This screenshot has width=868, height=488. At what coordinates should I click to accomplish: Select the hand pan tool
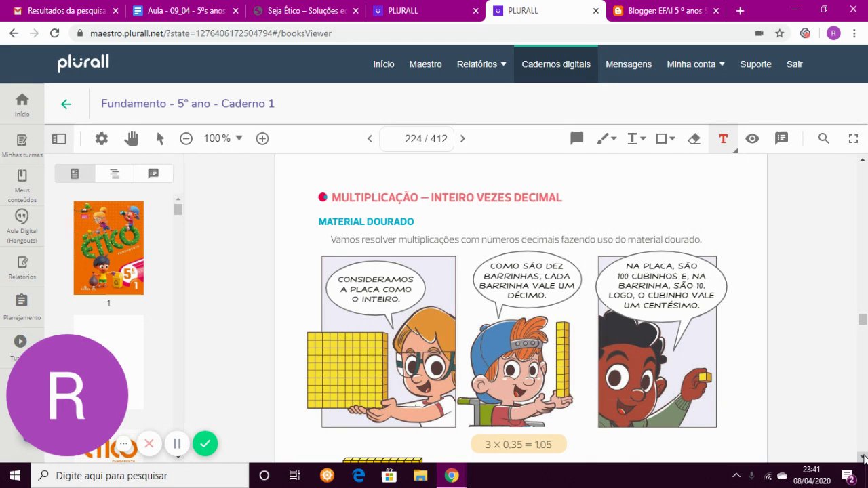click(x=131, y=138)
